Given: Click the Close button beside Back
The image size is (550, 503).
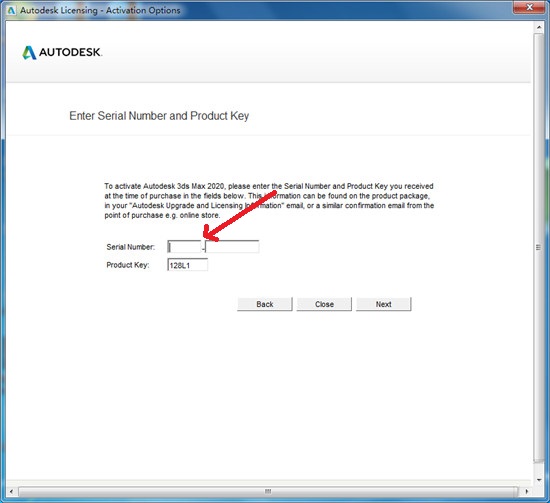Looking at the screenshot, I should coord(324,304).
